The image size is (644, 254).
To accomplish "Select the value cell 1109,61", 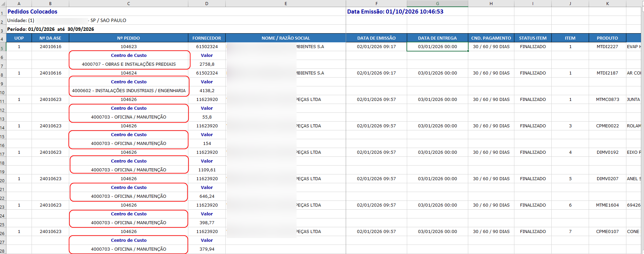I will (207, 170).
